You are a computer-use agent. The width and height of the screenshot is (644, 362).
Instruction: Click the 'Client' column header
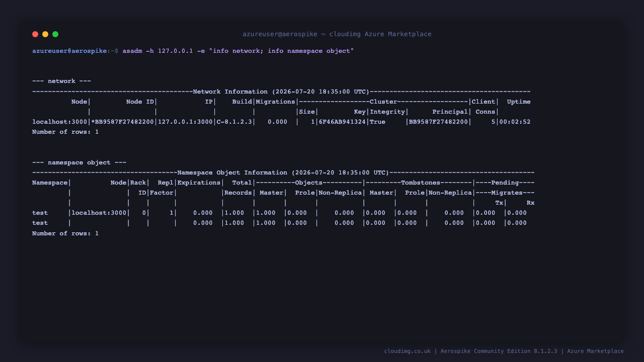(484, 102)
